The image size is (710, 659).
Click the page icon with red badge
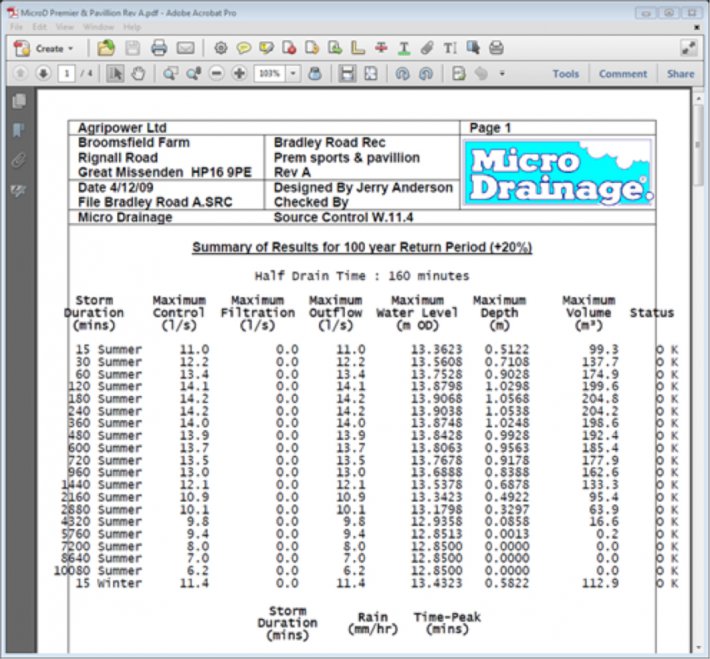[289, 48]
